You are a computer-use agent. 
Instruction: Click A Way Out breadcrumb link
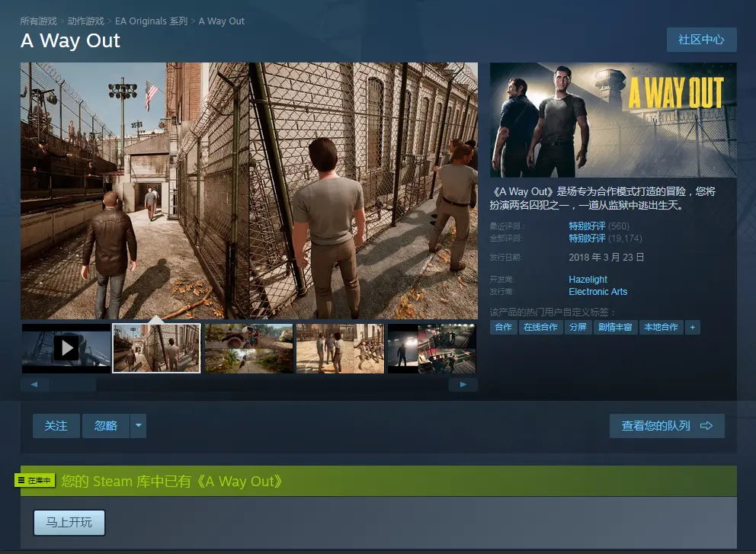[x=222, y=21]
